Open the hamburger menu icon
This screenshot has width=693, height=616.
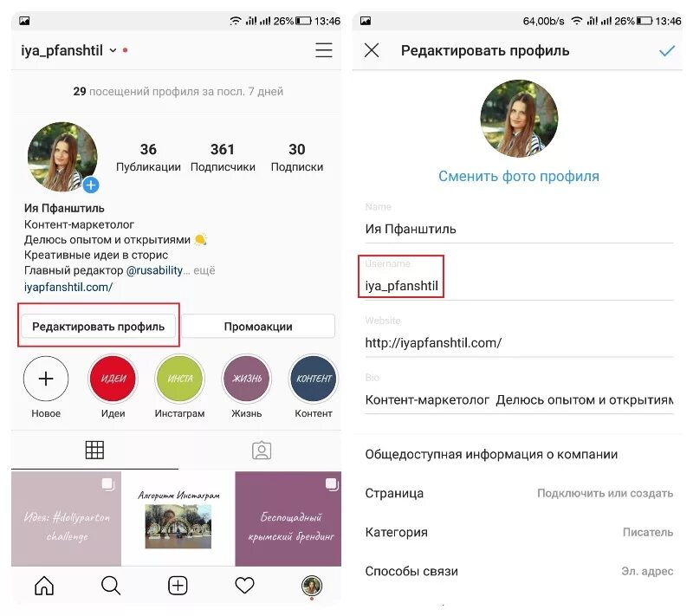point(323,50)
